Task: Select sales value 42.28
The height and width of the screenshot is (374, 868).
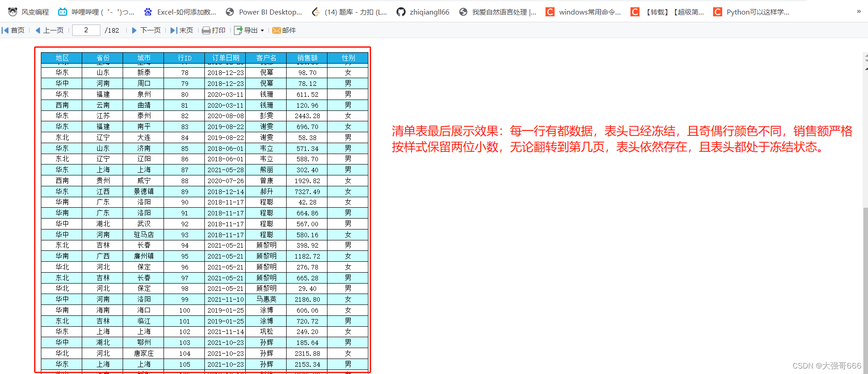Action: [x=307, y=202]
